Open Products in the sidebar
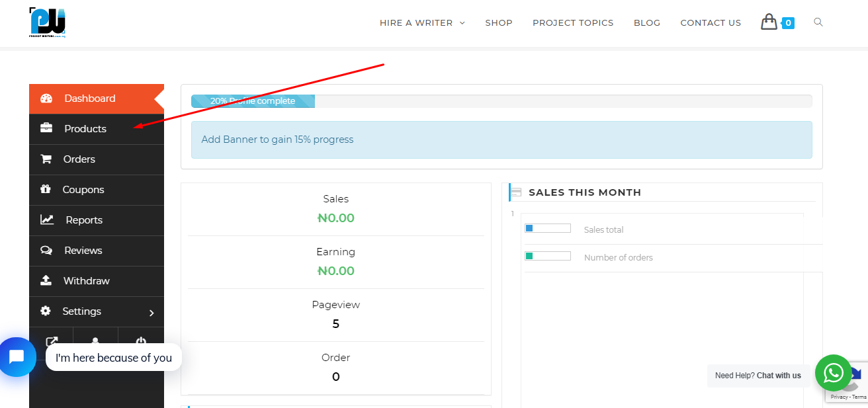The height and width of the screenshot is (408, 868). 97,129
